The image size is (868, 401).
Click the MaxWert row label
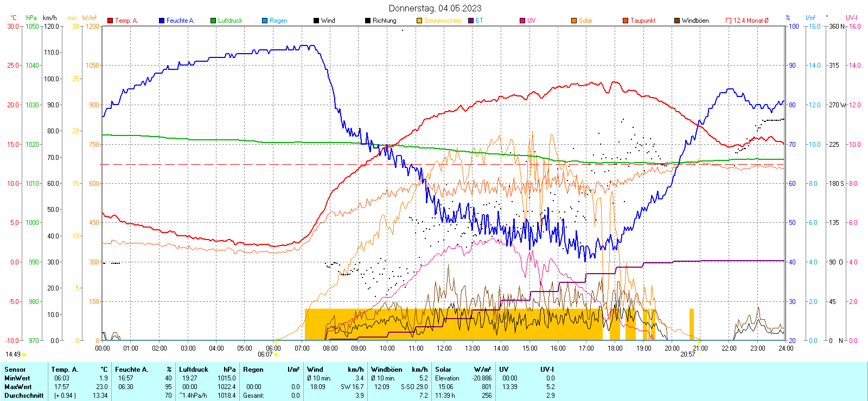[18, 387]
